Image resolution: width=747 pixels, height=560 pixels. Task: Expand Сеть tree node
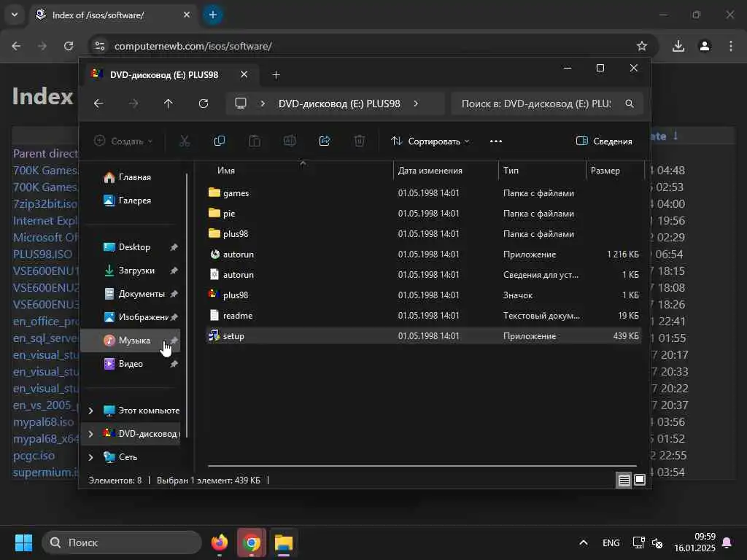click(x=90, y=457)
